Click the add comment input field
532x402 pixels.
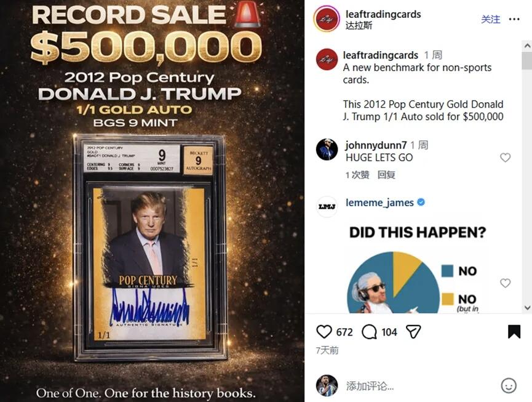pos(418,386)
